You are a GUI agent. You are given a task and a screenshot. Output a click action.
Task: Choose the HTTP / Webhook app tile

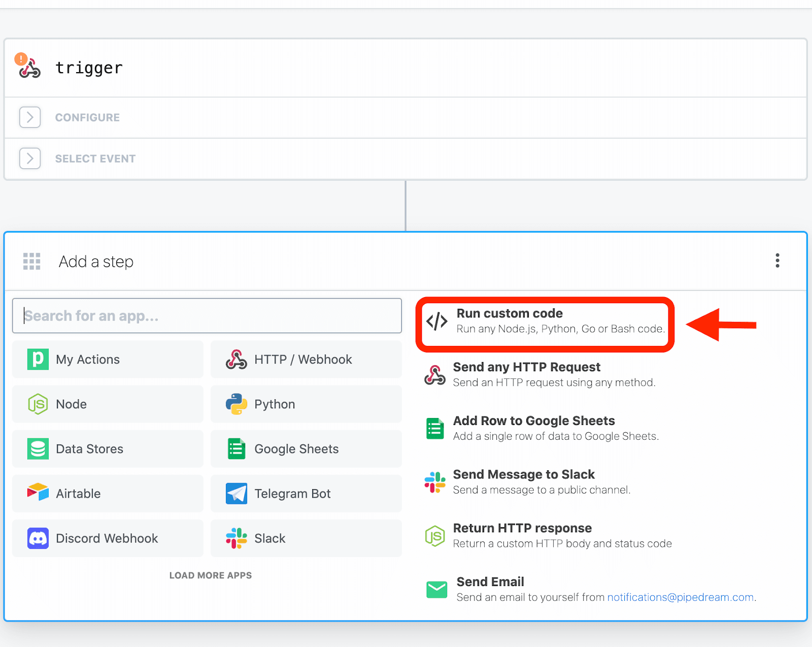point(306,360)
